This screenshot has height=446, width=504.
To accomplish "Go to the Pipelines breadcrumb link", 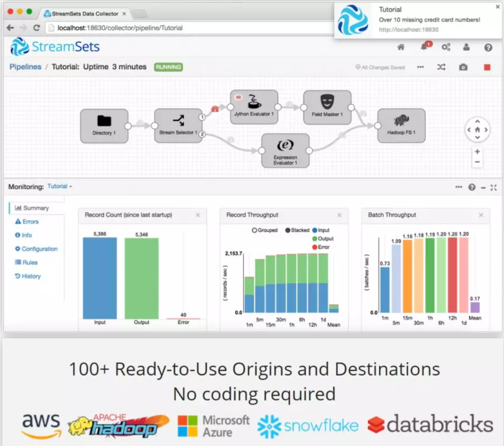I will (x=25, y=67).
